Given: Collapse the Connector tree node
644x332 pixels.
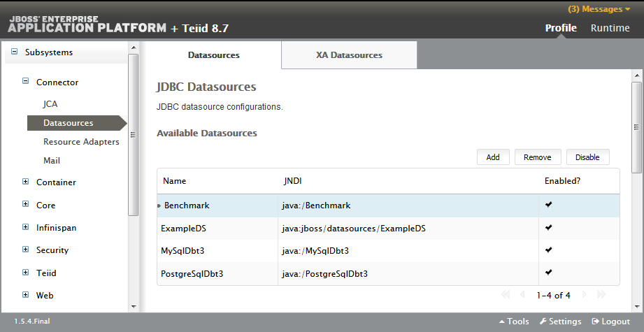Looking at the screenshot, I should point(25,81).
